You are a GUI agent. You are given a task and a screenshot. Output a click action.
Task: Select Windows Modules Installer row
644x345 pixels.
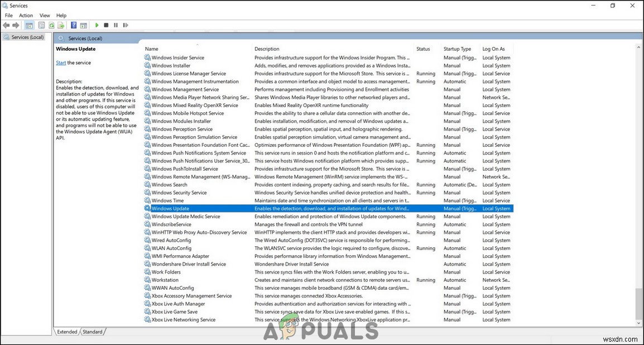click(329, 121)
